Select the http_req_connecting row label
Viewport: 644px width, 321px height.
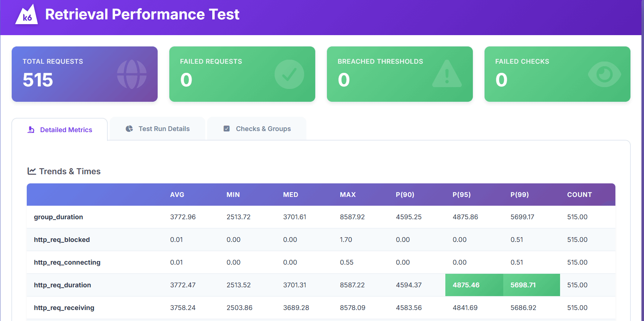(x=67, y=262)
